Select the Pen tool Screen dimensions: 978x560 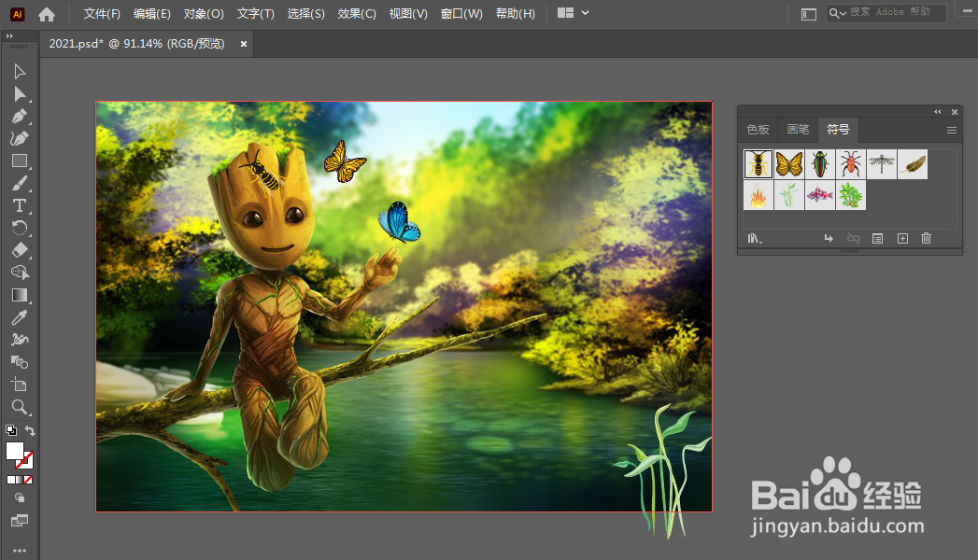pyautogui.click(x=20, y=117)
